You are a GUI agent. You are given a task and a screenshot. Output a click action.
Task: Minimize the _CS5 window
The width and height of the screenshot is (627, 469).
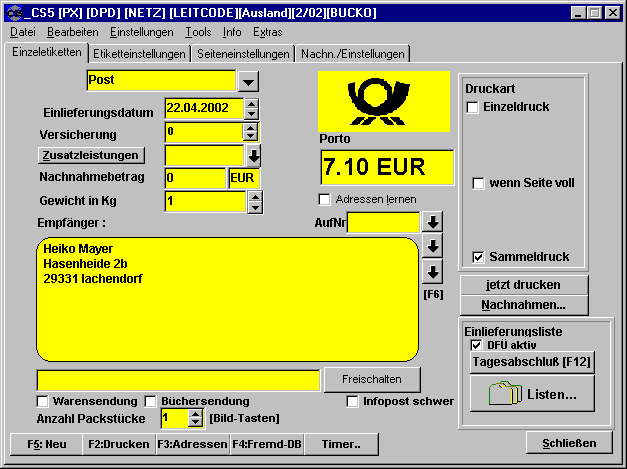[x=577, y=13]
